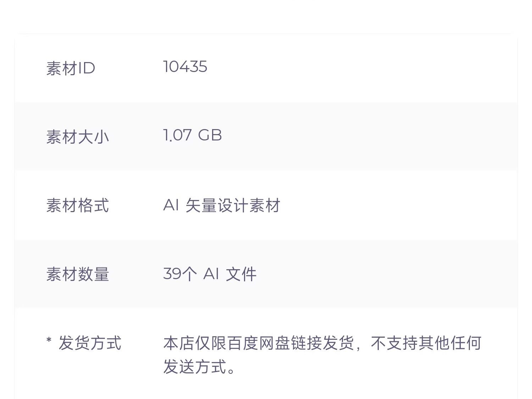
Task: Click the AI text before 矢量设计素材
Action: click(x=171, y=205)
